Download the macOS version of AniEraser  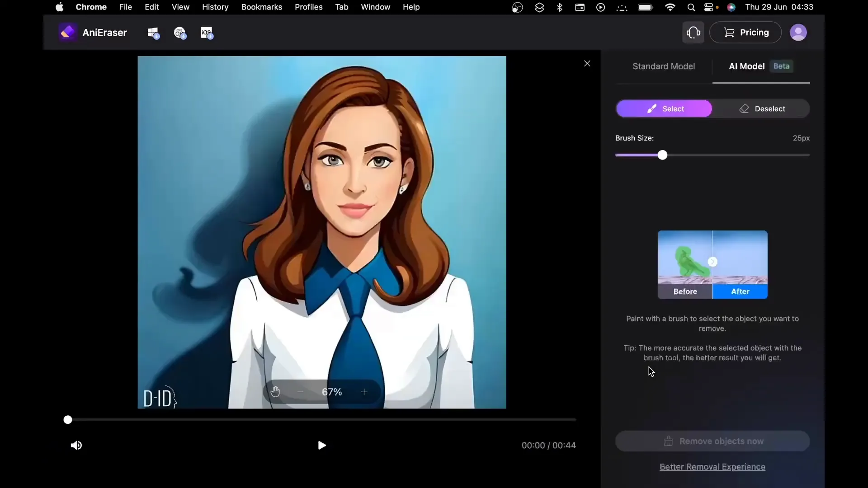coord(180,33)
